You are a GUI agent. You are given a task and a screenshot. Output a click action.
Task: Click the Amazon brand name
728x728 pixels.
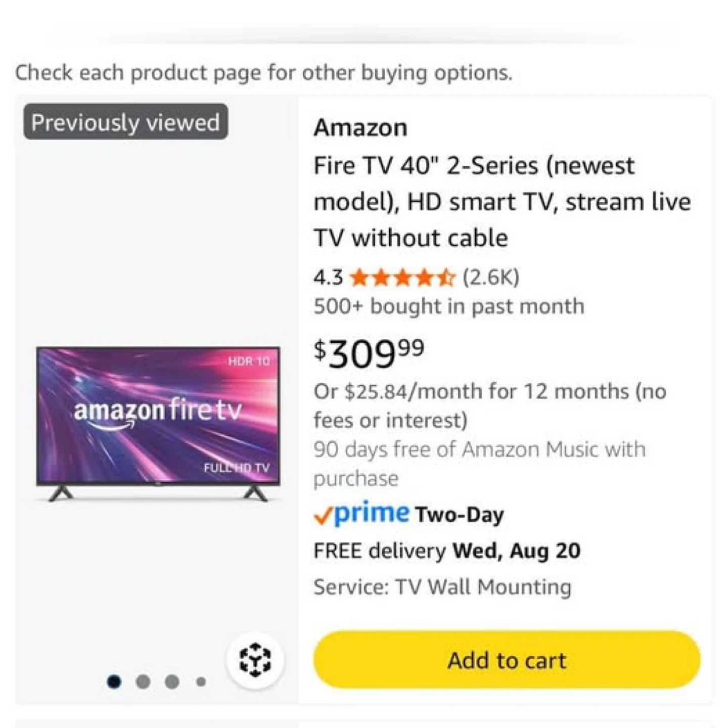coord(360,127)
